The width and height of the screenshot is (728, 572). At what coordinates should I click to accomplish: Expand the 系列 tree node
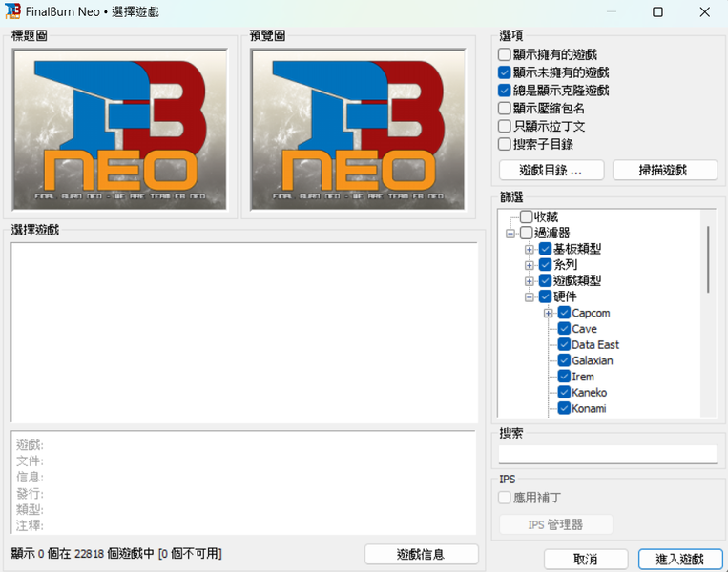point(530,265)
